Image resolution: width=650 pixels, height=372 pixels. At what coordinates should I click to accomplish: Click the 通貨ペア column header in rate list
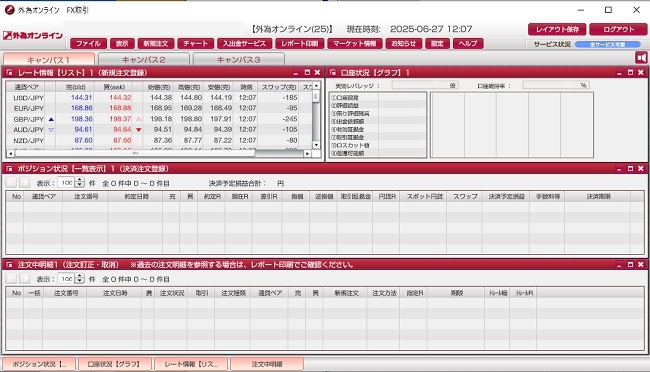27,87
